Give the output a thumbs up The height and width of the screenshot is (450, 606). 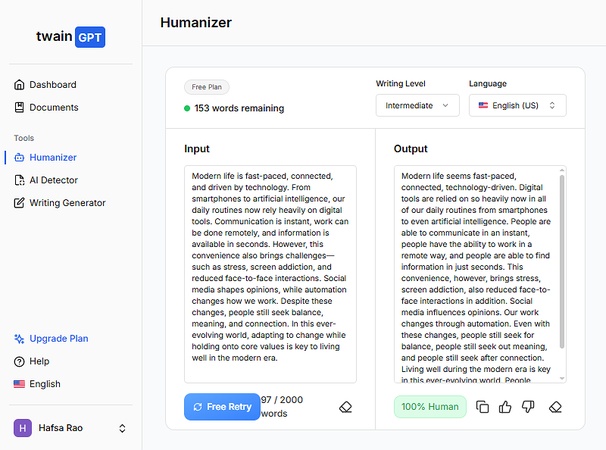click(x=505, y=407)
